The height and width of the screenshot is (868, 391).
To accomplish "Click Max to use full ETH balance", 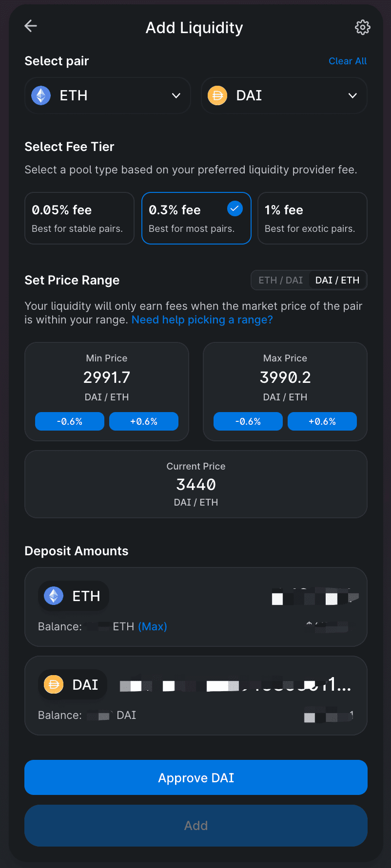I will point(153,626).
